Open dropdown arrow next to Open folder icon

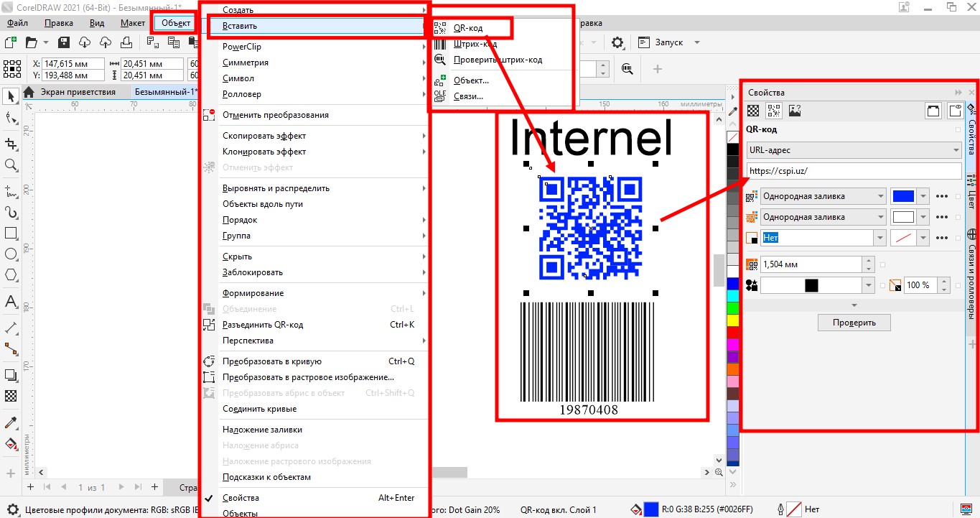[x=46, y=42]
